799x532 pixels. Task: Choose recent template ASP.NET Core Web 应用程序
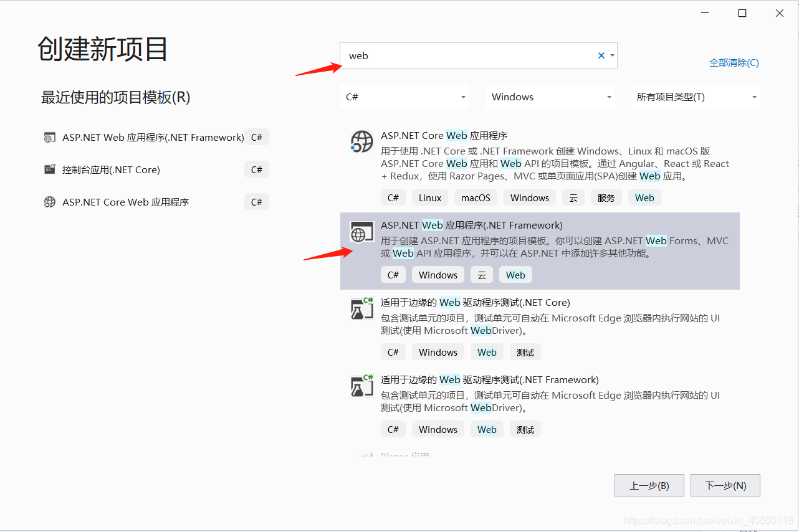pos(125,202)
